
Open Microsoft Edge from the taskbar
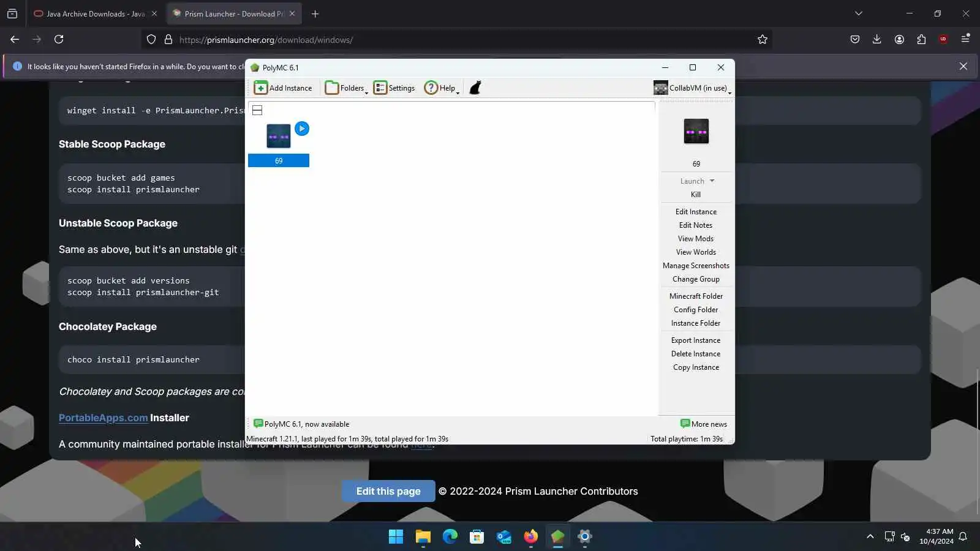pos(450,537)
